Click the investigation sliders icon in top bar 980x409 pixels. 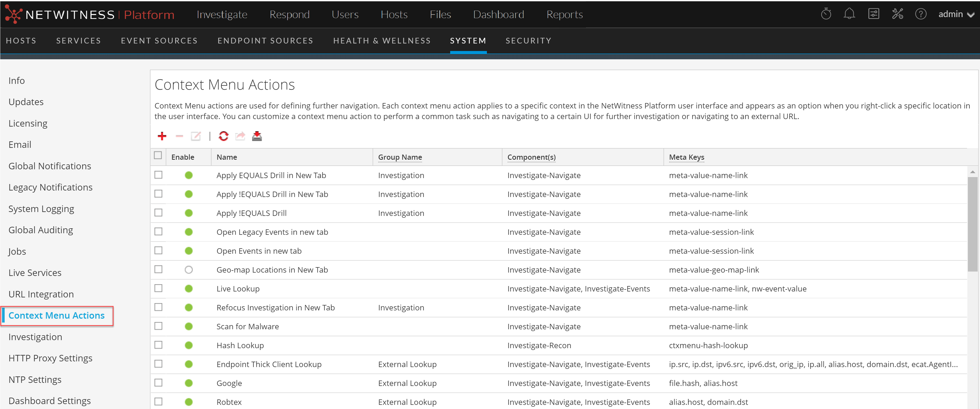(x=873, y=14)
